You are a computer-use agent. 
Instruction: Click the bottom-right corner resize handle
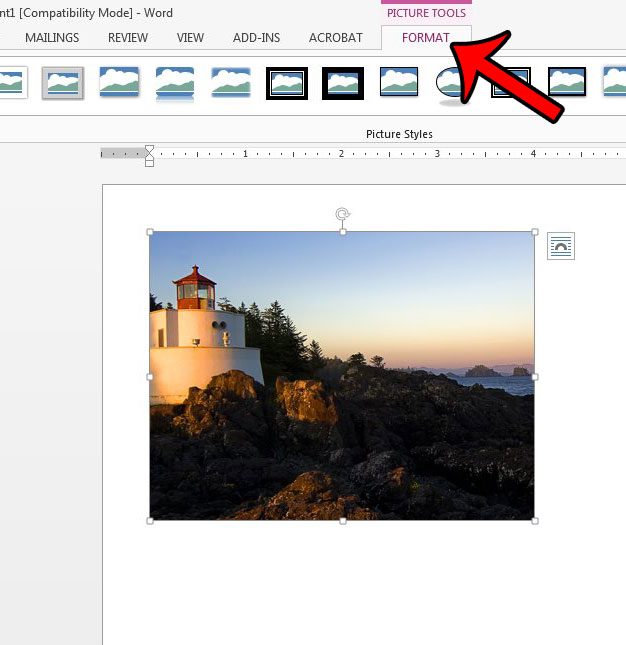click(x=535, y=521)
